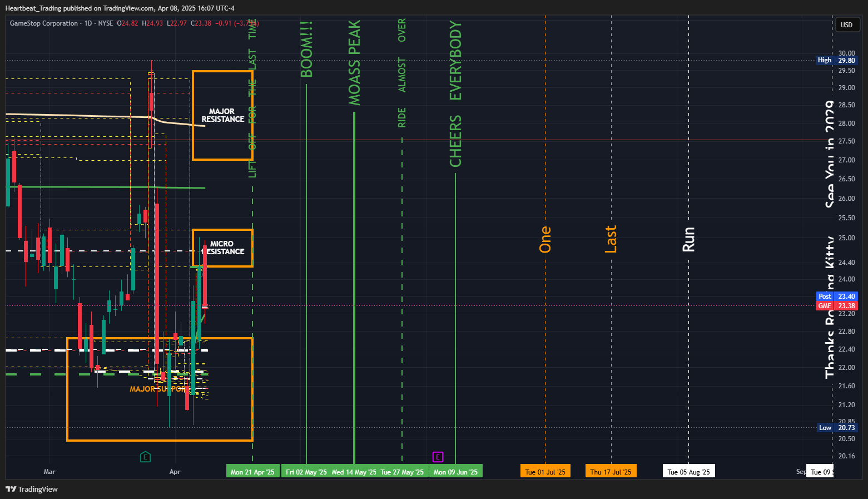Click the TradingView logo at bottom left
The width and height of the screenshot is (868, 499).
pyautogui.click(x=32, y=489)
